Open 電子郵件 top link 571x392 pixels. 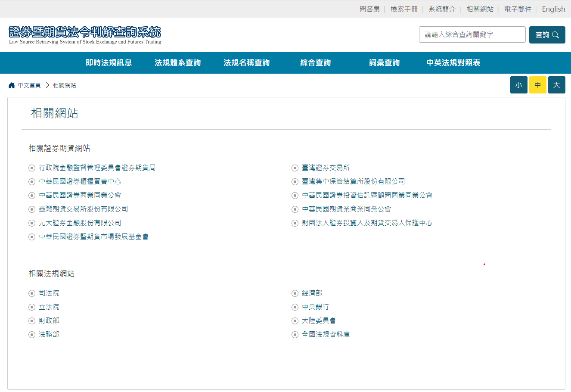pyautogui.click(x=518, y=9)
